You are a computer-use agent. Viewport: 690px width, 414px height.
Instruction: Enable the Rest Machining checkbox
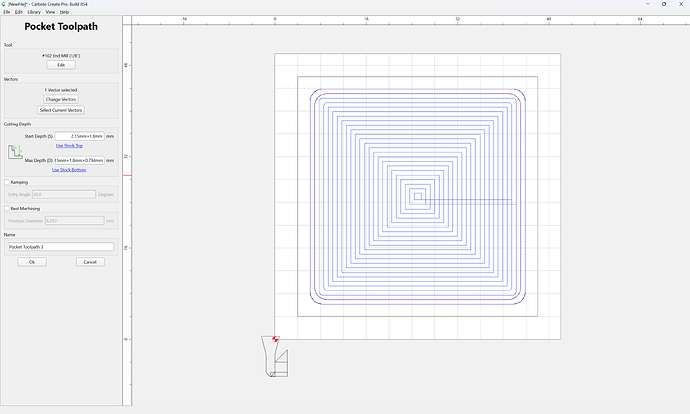pyautogui.click(x=7, y=209)
